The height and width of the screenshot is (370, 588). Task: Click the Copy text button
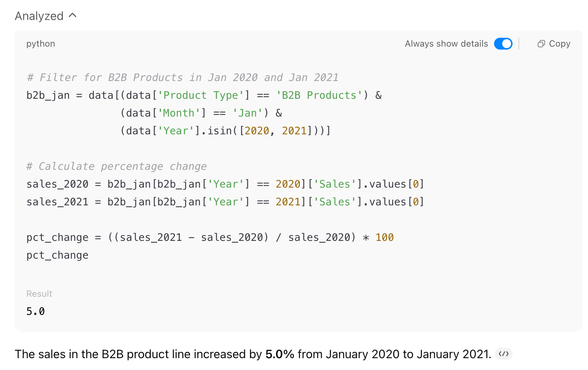click(x=560, y=44)
